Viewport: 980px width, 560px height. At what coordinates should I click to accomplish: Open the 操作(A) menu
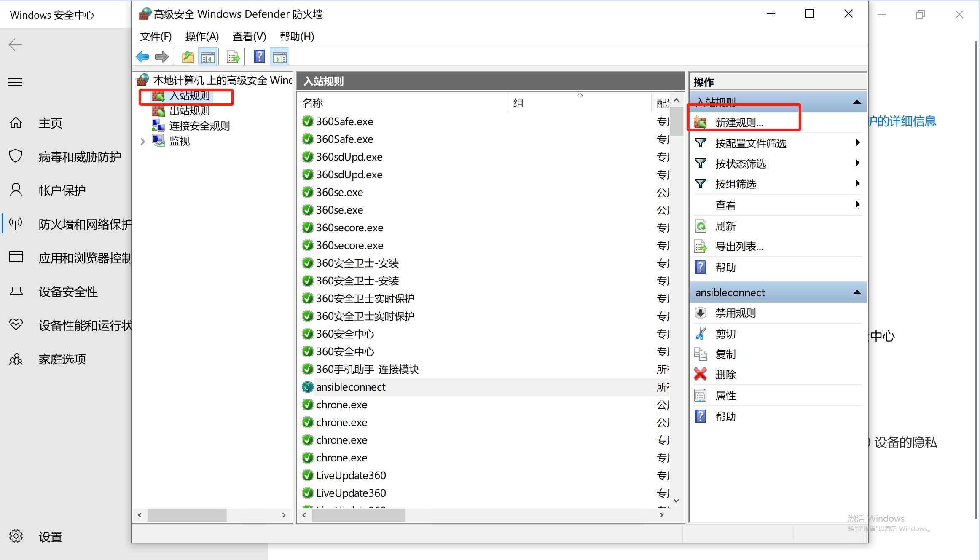point(202,37)
